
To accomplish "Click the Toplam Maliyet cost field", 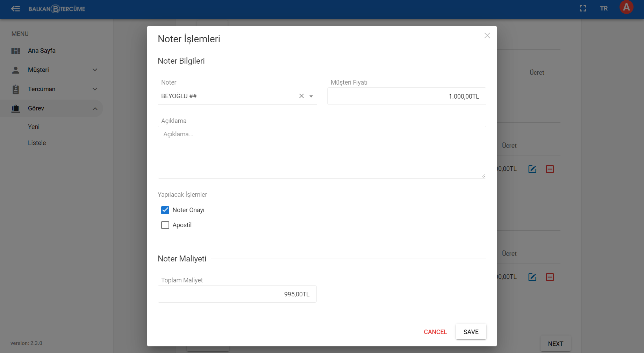I will [237, 294].
